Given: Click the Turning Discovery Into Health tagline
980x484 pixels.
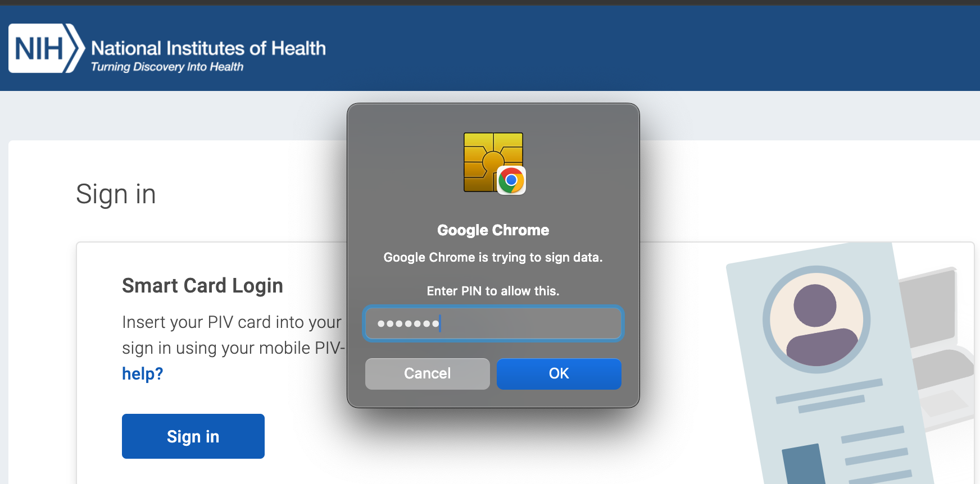Looking at the screenshot, I should click(167, 67).
